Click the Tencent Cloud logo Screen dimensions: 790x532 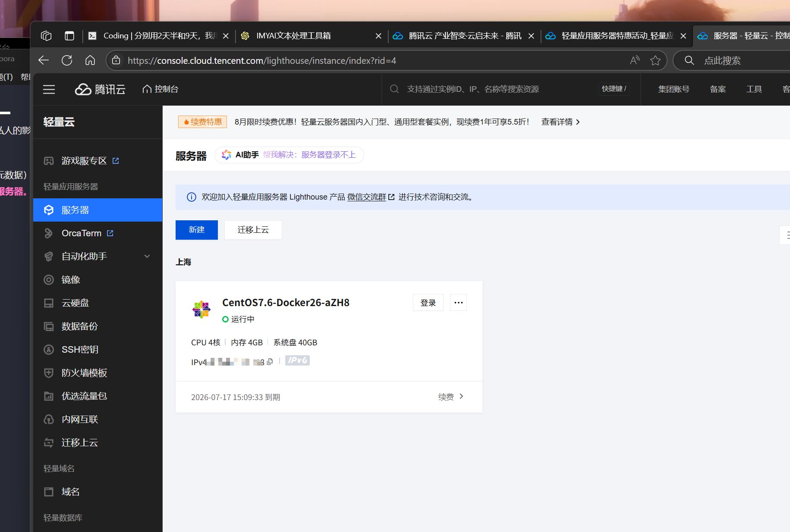click(100, 89)
